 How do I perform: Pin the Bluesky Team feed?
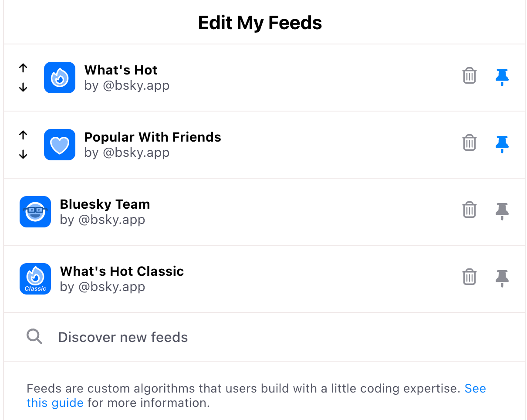point(502,211)
